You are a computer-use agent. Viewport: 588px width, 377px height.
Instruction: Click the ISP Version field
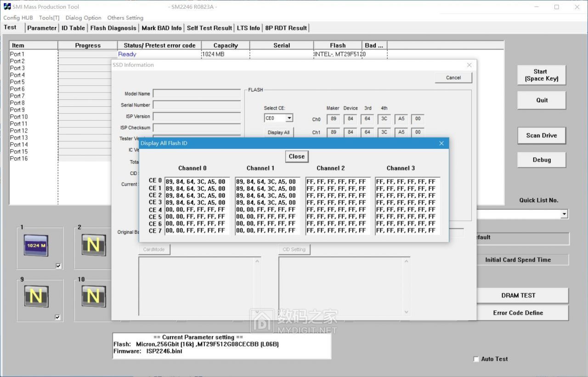point(197,116)
